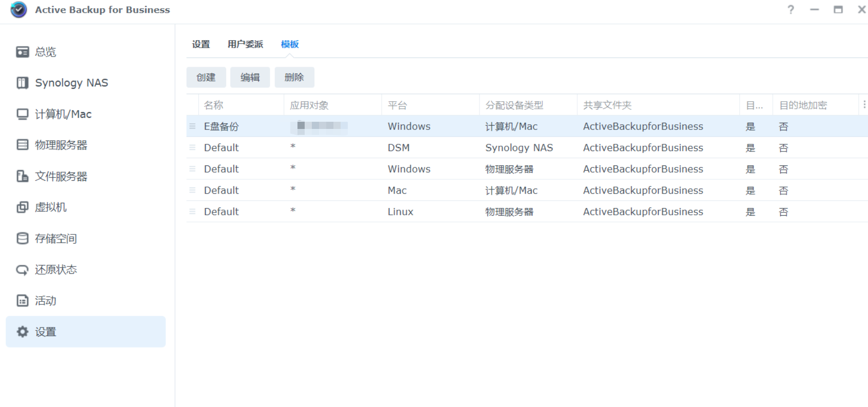Screen dimensions: 868x407
Task: Click the blurred 应用对象 value of E盘备份
Action: click(319, 127)
